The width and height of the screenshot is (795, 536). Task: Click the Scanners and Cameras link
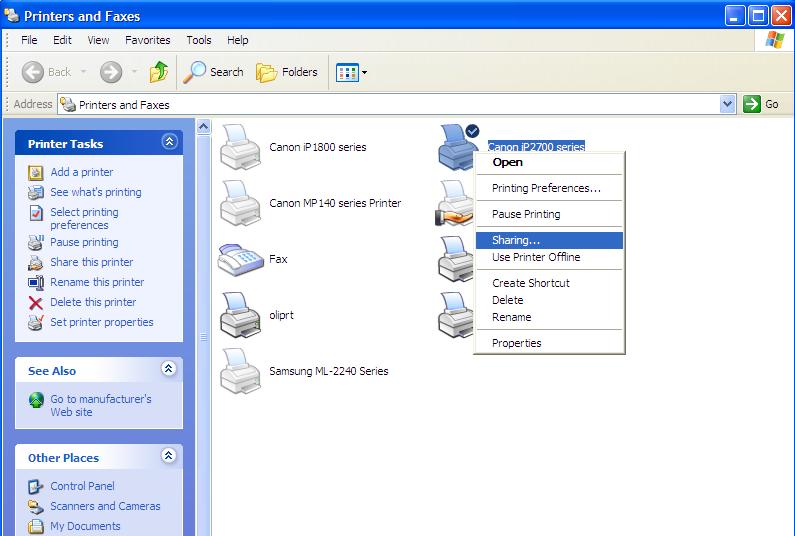coord(105,506)
